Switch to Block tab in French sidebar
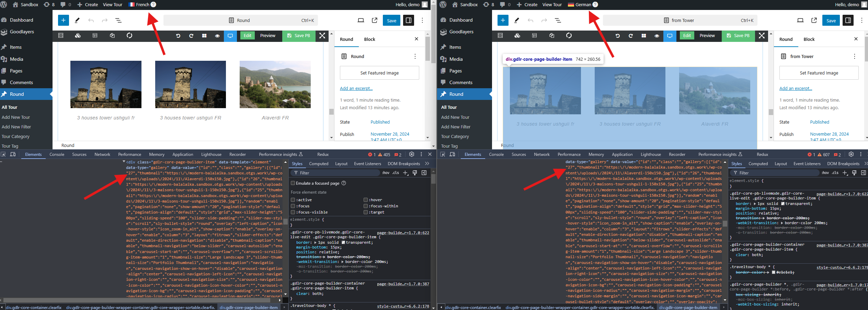The image size is (868, 310). [369, 39]
